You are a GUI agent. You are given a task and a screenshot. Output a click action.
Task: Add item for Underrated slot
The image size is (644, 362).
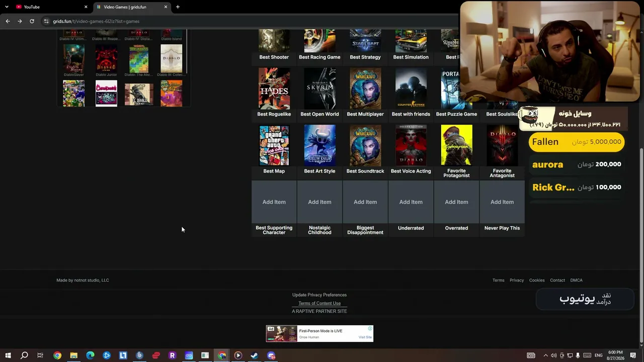pyautogui.click(x=411, y=202)
